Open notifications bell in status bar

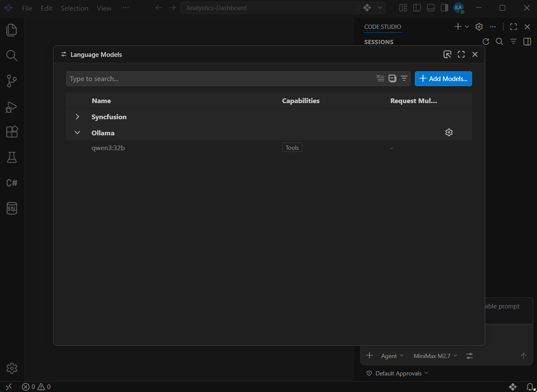coord(530,386)
